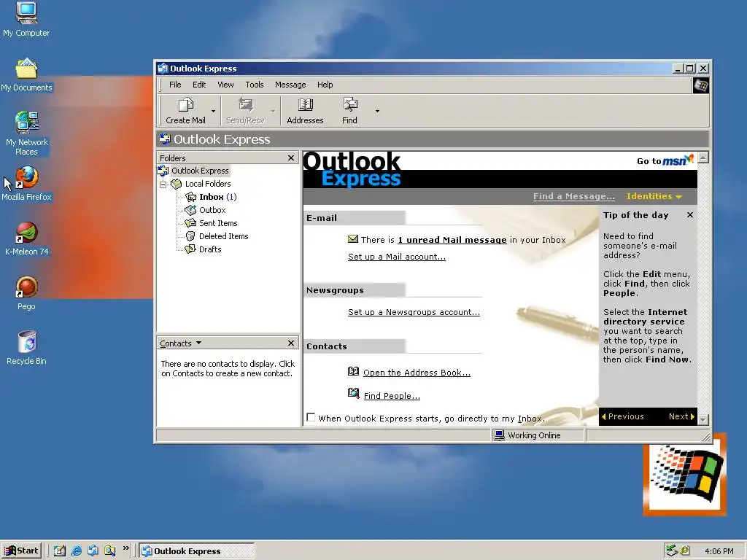Screen dimensions: 747x560
Task: Close the Folders pane
Action: tap(291, 158)
